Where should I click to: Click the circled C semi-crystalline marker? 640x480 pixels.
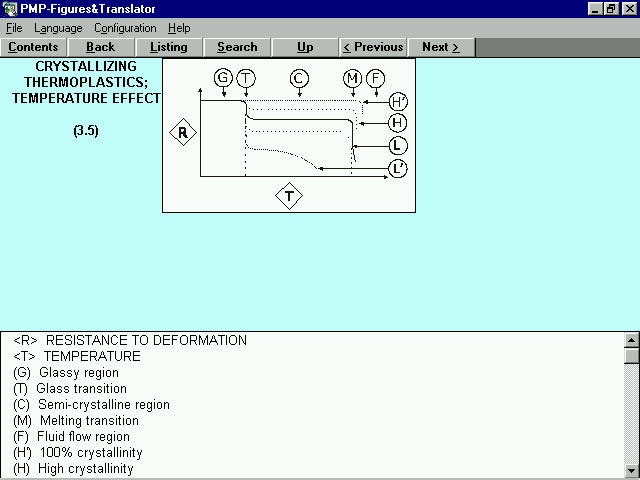click(299, 78)
